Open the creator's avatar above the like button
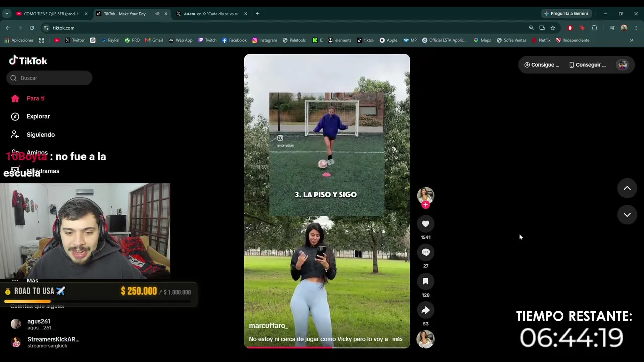Viewport: 644px width, 362px height. 425,195
